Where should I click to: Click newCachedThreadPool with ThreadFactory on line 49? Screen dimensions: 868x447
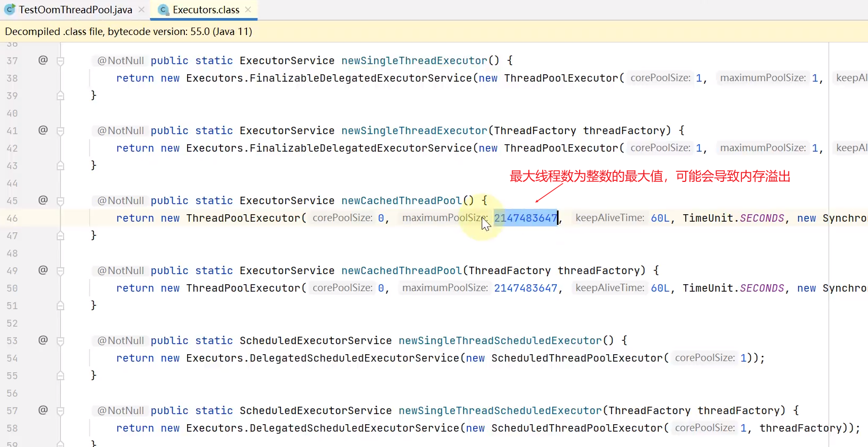point(401,270)
